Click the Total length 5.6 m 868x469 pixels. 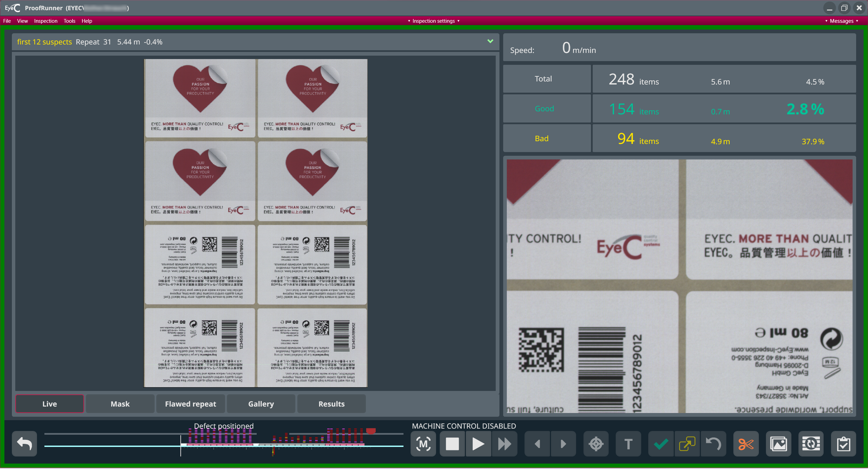pyautogui.click(x=721, y=82)
